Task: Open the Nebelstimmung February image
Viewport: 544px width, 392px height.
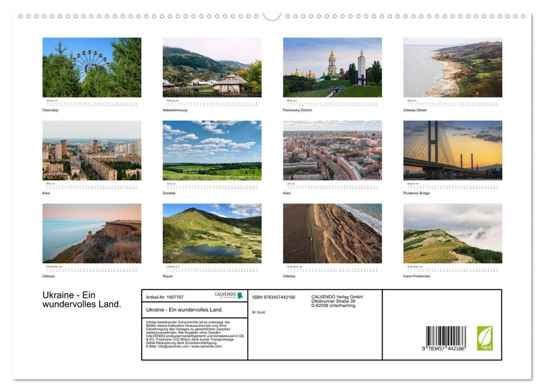Action: 212,67
